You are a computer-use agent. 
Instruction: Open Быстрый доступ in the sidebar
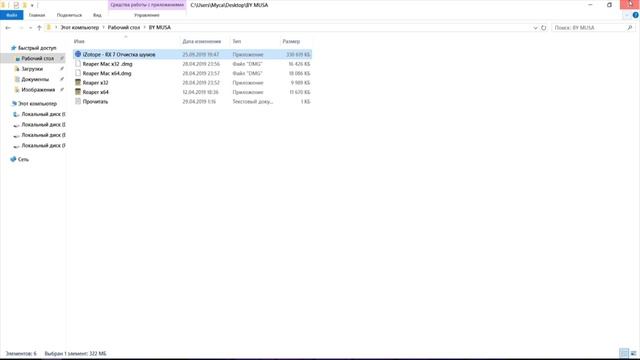(x=37, y=48)
